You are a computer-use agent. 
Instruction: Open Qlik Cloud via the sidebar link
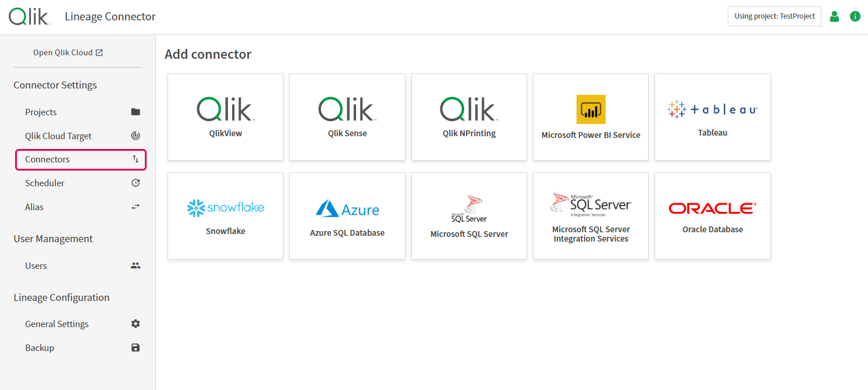click(63, 52)
